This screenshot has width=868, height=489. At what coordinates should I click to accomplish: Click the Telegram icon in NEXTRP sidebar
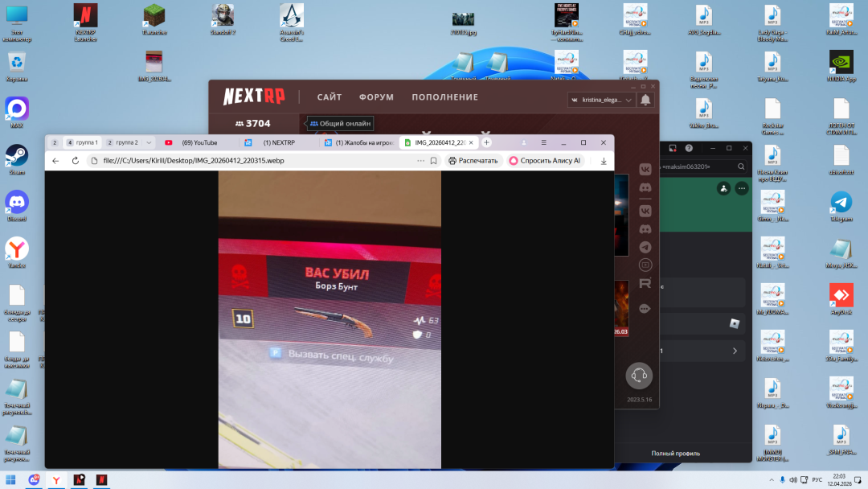[645, 247]
